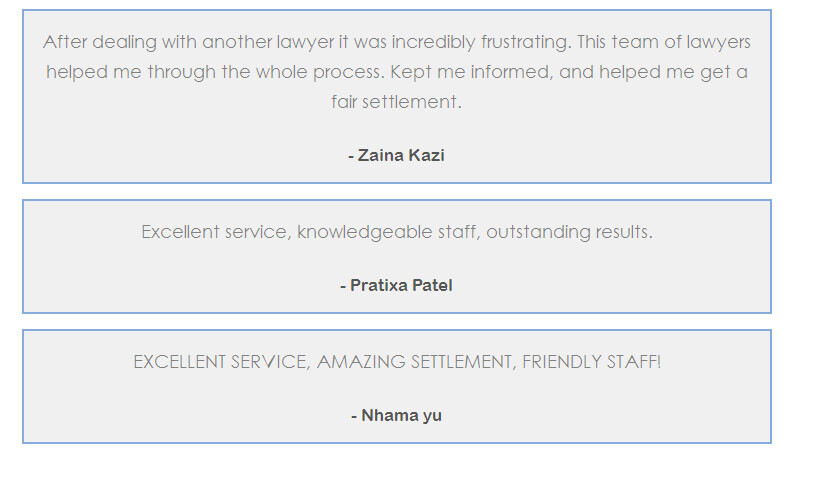Click blank area right of the Nhama yu name
The width and height of the screenshot is (832, 500).
(605, 416)
